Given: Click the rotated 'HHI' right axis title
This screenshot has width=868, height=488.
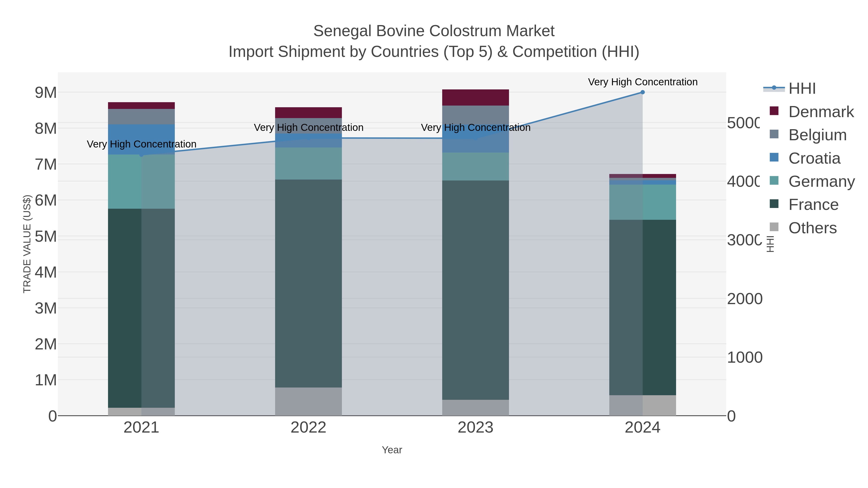Looking at the screenshot, I should [x=770, y=244].
